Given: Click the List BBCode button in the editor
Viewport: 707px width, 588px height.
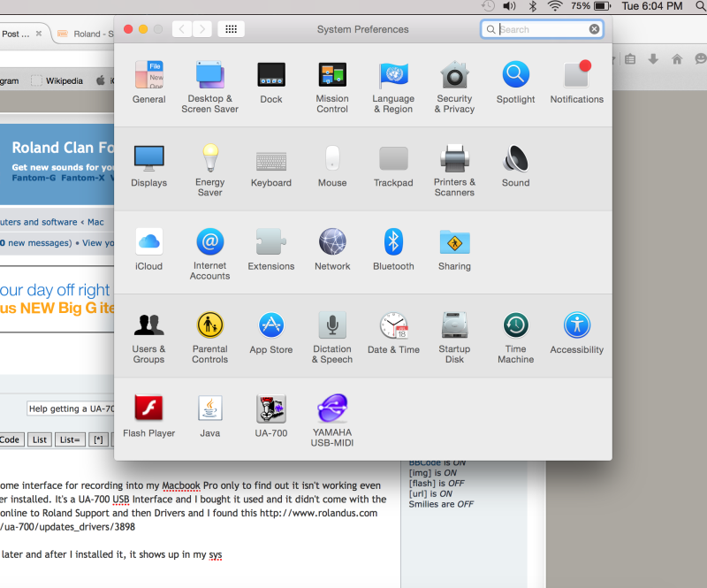Looking at the screenshot, I should coord(40,439).
